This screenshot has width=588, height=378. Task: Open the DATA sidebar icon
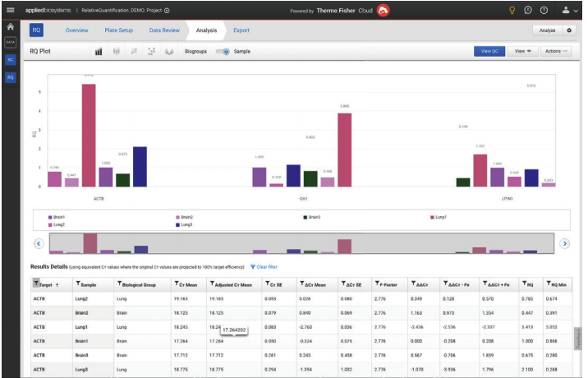tap(10, 41)
